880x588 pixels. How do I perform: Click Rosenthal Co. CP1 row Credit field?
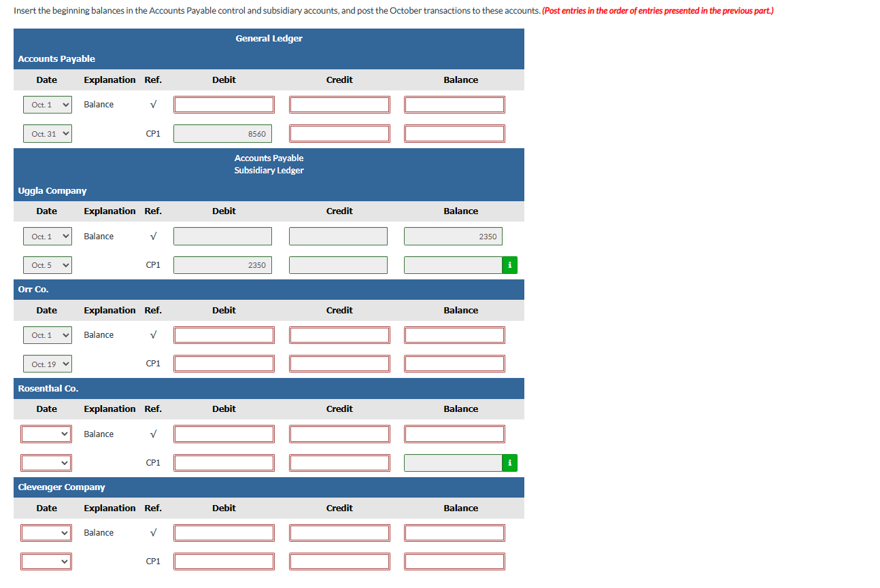(x=339, y=463)
